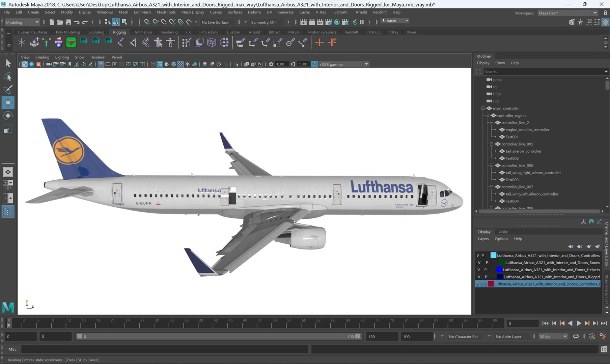The width and height of the screenshot is (610, 364).
Task: Collapse controller_line_005 in Outliner
Action: tap(492, 144)
